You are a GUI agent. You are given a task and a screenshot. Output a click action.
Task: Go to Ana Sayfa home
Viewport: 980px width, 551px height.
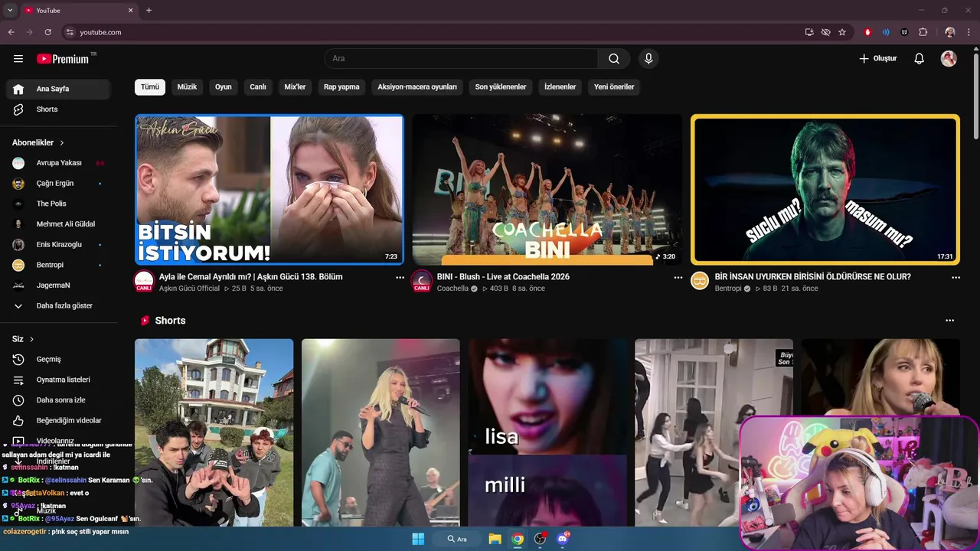[x=58, y=89]
